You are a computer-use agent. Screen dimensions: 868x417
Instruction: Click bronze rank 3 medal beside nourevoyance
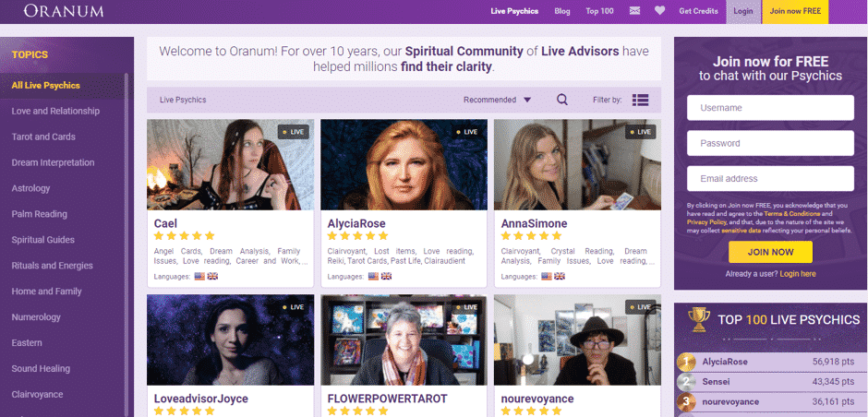(686, 402)
